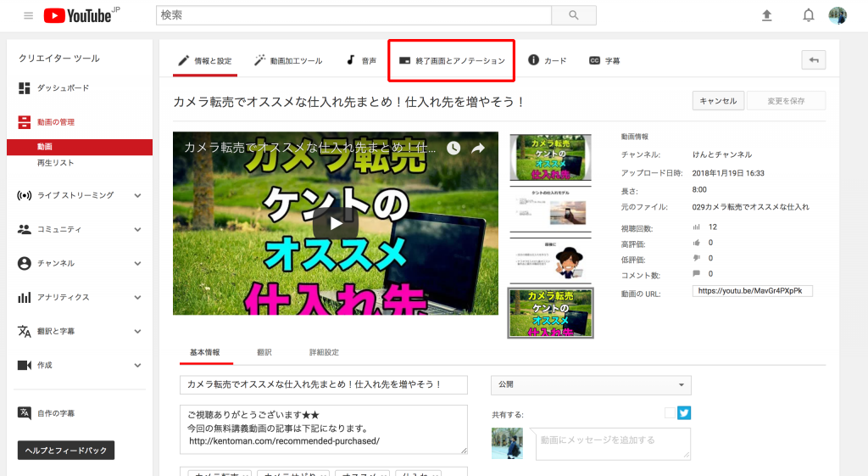Click the analytics bar chart icon

coord(25,298)
